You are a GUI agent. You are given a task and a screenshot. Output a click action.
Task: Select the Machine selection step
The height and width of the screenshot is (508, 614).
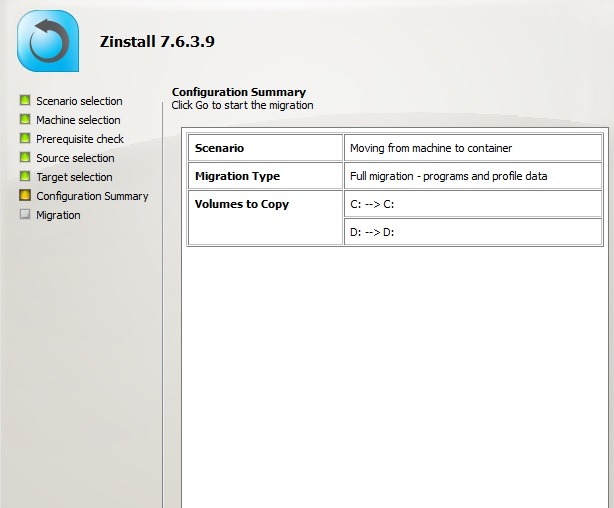pyautogui.click(x=78, y=120)
